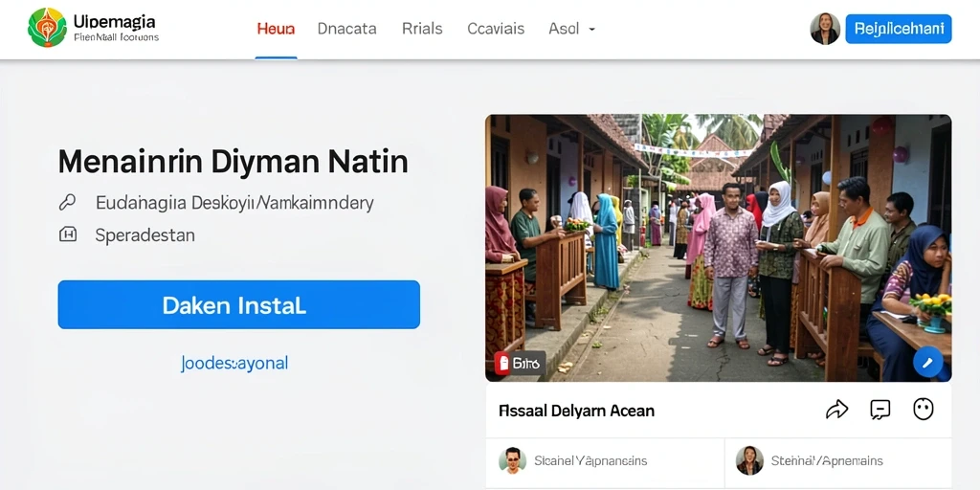980x490 pixels.
Task: Click the red Biho badge on photo
Action: (520, 363)
